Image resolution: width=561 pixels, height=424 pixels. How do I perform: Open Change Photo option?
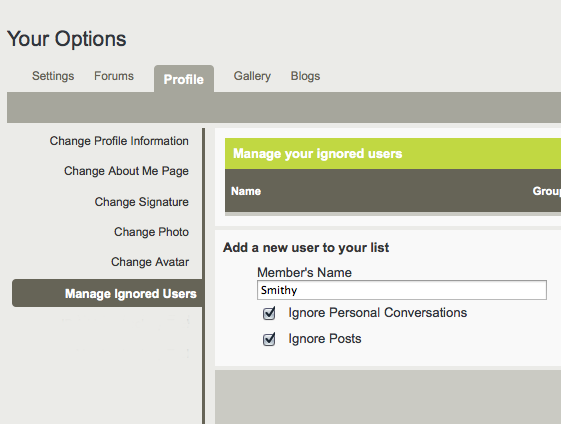point(151,232)
